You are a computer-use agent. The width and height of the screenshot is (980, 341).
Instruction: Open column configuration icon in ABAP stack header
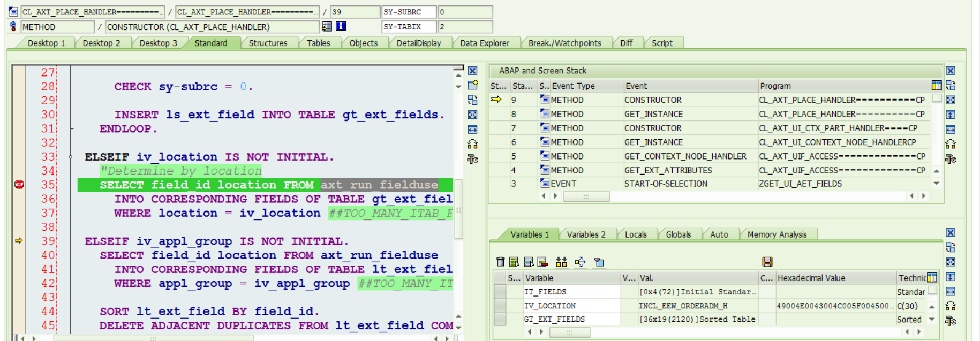pyautogui.click(x=936, y=86)
